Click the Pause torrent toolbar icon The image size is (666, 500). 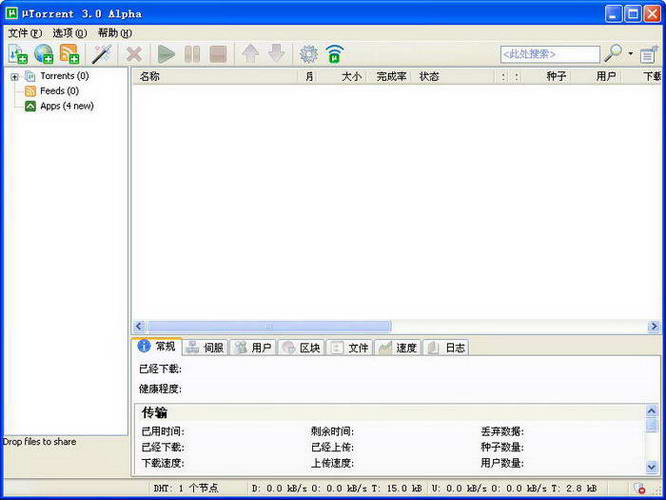tap(192, 54)
